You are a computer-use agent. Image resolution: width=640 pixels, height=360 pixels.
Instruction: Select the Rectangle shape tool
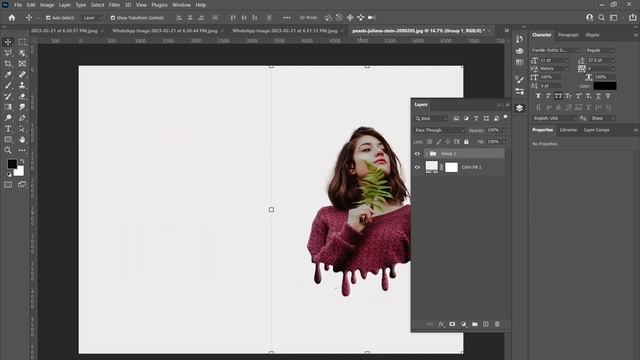(x=8, y=140)
